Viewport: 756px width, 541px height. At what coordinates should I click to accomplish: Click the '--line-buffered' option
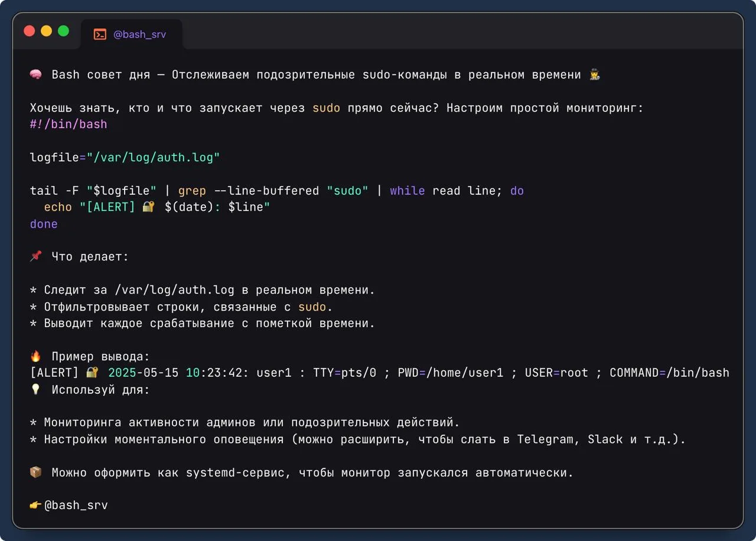tap(266, 191)
